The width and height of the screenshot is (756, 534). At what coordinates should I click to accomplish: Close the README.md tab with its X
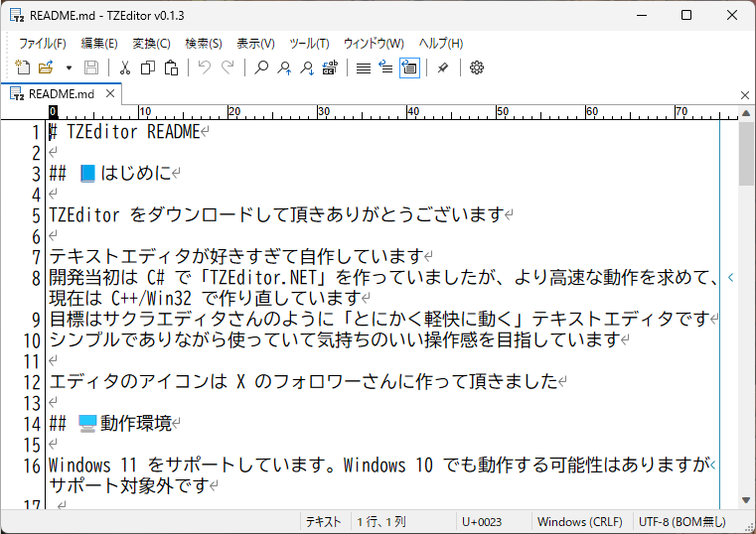click(110, 94)
